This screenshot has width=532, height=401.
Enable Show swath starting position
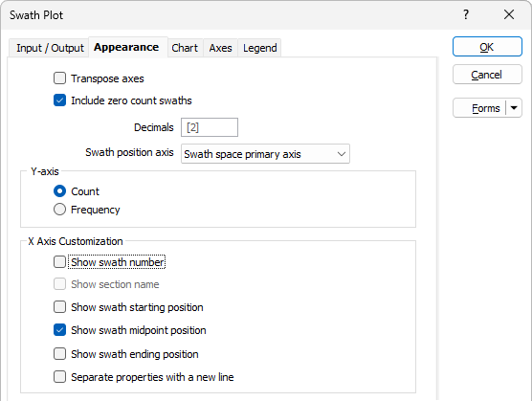59,307
